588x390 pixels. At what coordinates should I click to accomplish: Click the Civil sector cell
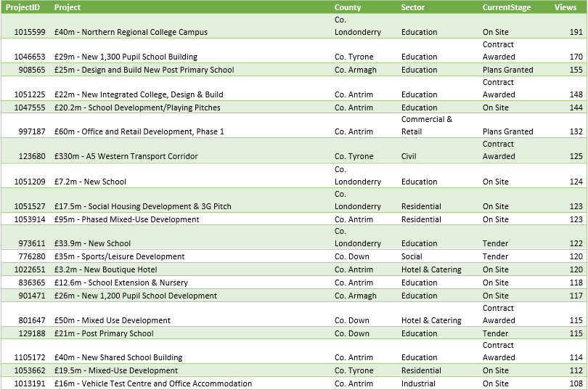click(409, 157)
